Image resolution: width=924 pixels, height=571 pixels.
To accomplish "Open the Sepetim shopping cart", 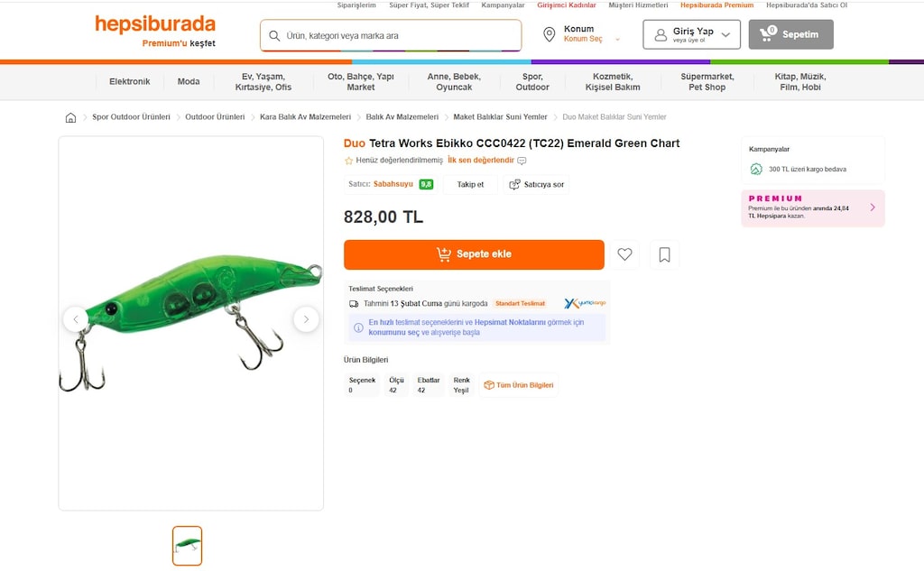I will pos(790,34).
